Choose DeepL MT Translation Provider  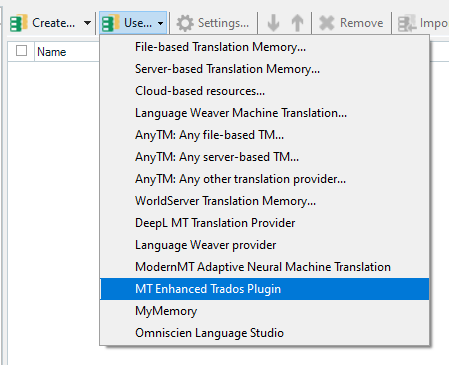[x=265, y=223]
